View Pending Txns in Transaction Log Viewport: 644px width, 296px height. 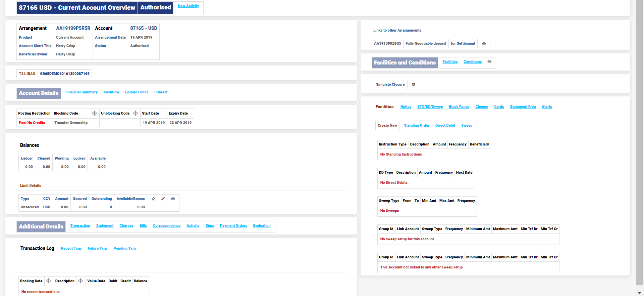tap(125, 248)
